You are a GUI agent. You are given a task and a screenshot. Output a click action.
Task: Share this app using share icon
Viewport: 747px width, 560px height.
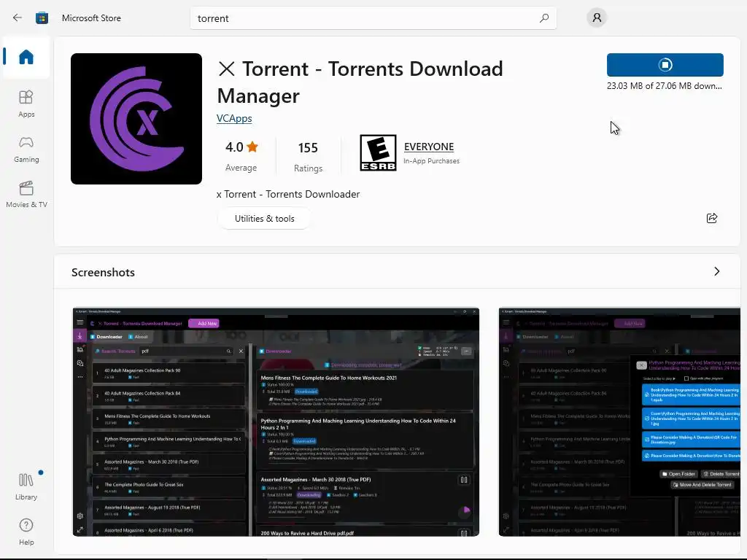coord(712,218)
